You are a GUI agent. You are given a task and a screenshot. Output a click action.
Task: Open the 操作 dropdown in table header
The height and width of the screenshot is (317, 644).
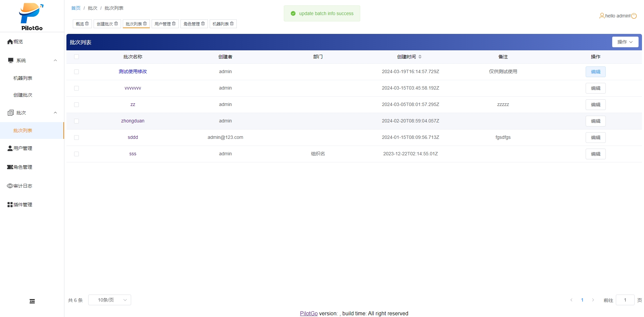625,42
